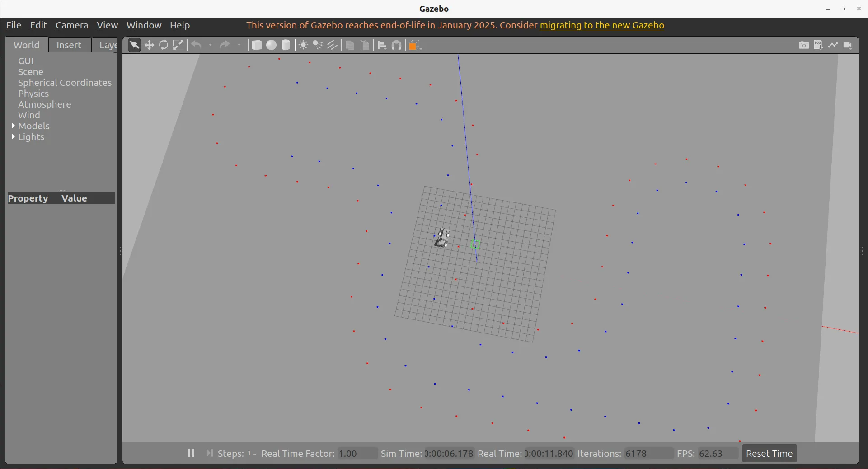
Task: Open the Steps count dropdown
Action: 252,454
